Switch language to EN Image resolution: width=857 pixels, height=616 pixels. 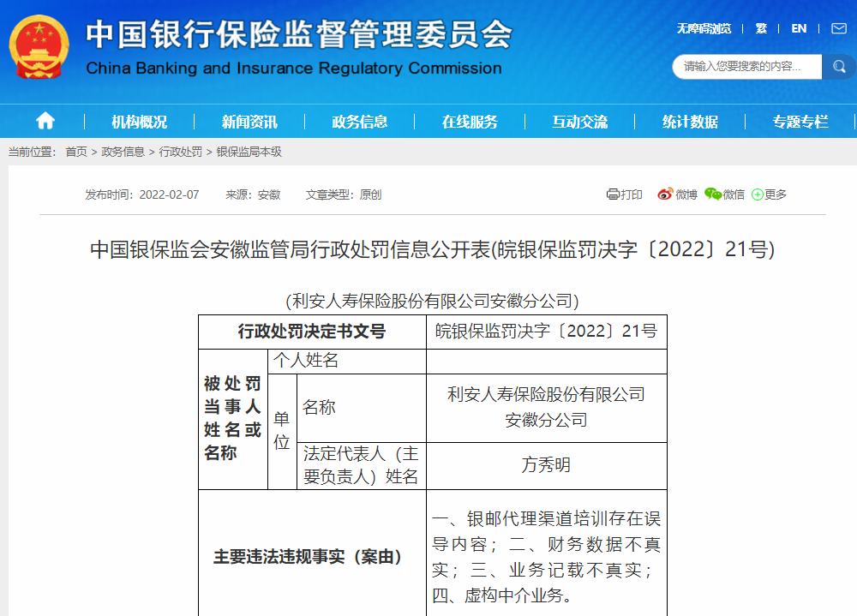[x=799, y=28]
